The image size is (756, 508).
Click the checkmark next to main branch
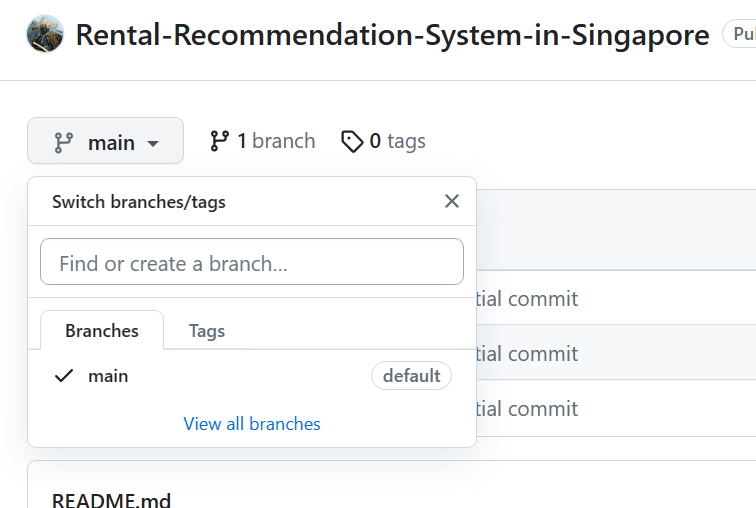tap(64, 376)
